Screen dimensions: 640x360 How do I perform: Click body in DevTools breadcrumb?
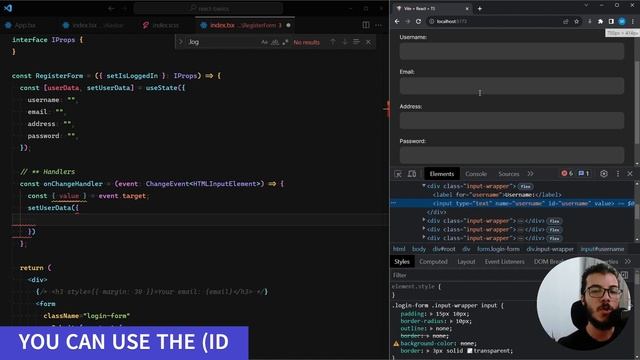[419, 249]
